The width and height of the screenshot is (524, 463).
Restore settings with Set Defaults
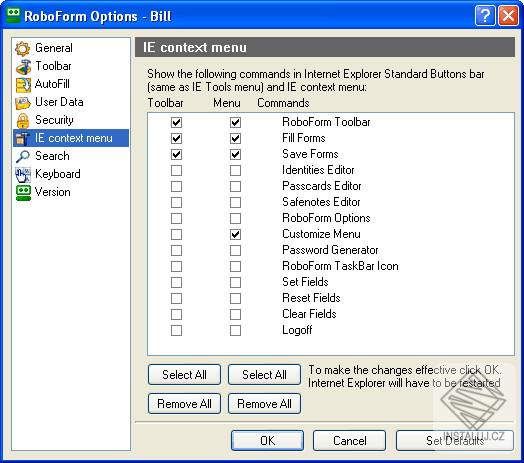(x=455, y=441)
